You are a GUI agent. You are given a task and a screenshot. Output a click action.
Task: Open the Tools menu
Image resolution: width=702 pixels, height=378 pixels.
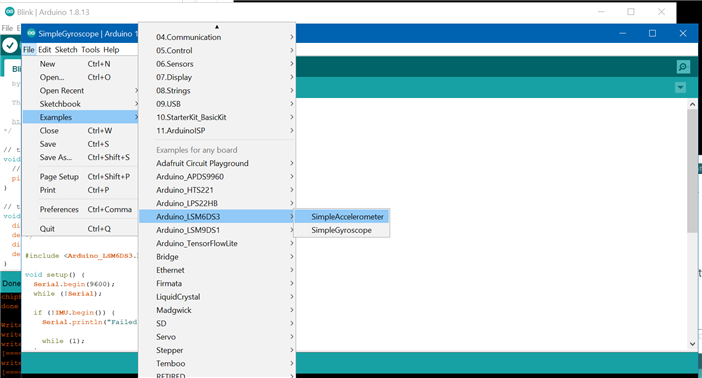pyautogui.click(x=90, y=50)
